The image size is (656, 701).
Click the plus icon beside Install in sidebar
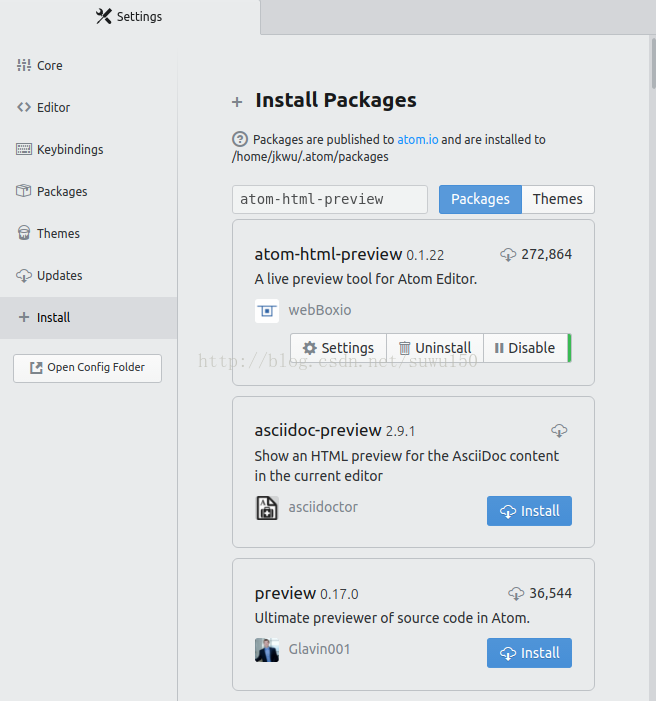[x=24, y=317]
